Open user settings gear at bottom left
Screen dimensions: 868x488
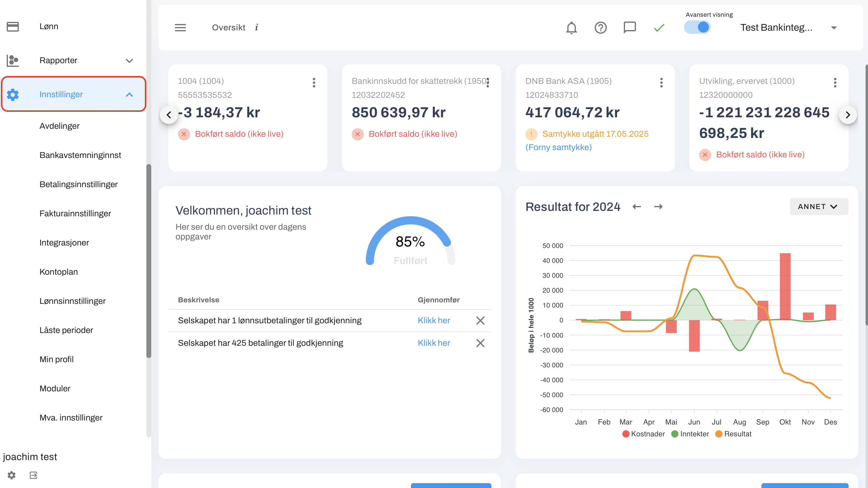pyautogui.click(x=12, y=475)
